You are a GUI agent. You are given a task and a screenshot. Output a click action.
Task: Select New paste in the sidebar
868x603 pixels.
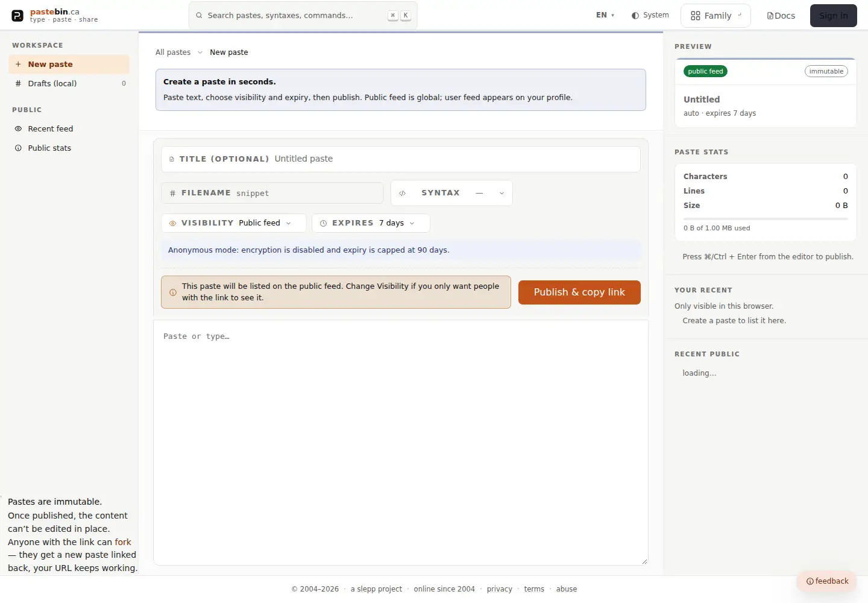69,64
